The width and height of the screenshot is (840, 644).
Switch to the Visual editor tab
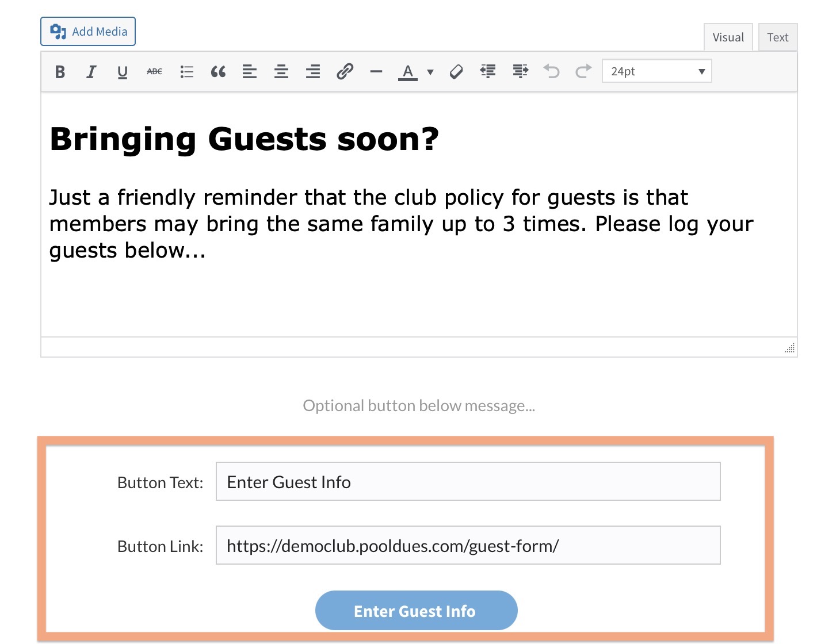point(728,37)
